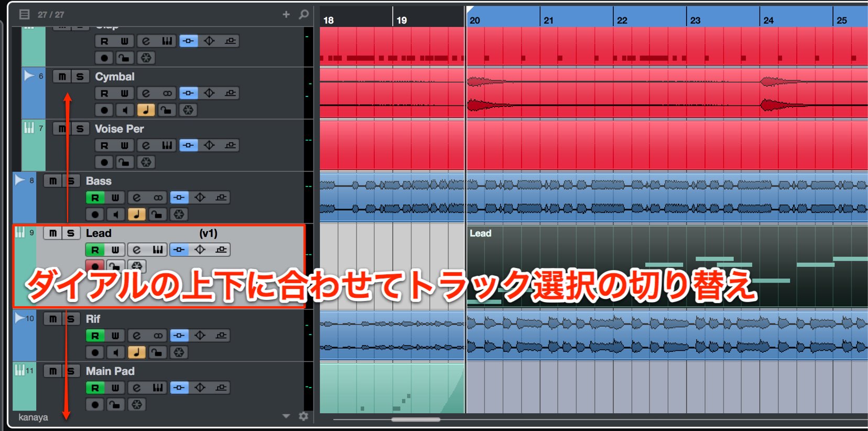Select the Voise Per track name

click(x=119, y=128)
